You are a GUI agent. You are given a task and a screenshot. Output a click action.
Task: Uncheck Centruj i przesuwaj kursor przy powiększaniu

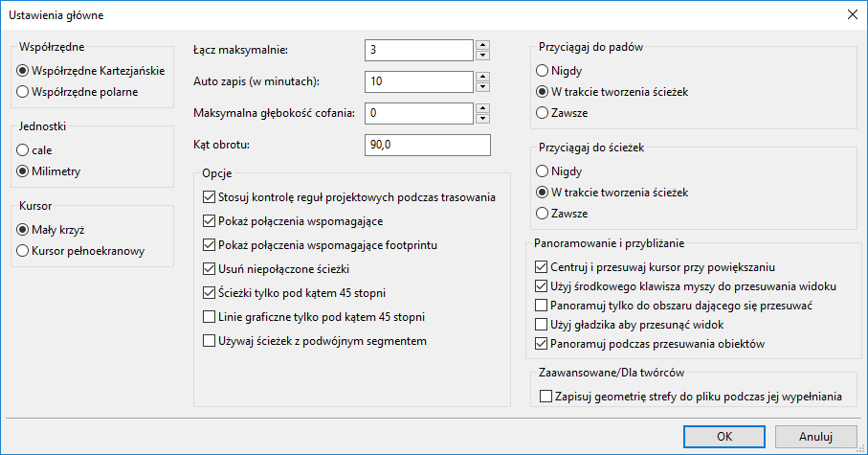tap(541, 267)
